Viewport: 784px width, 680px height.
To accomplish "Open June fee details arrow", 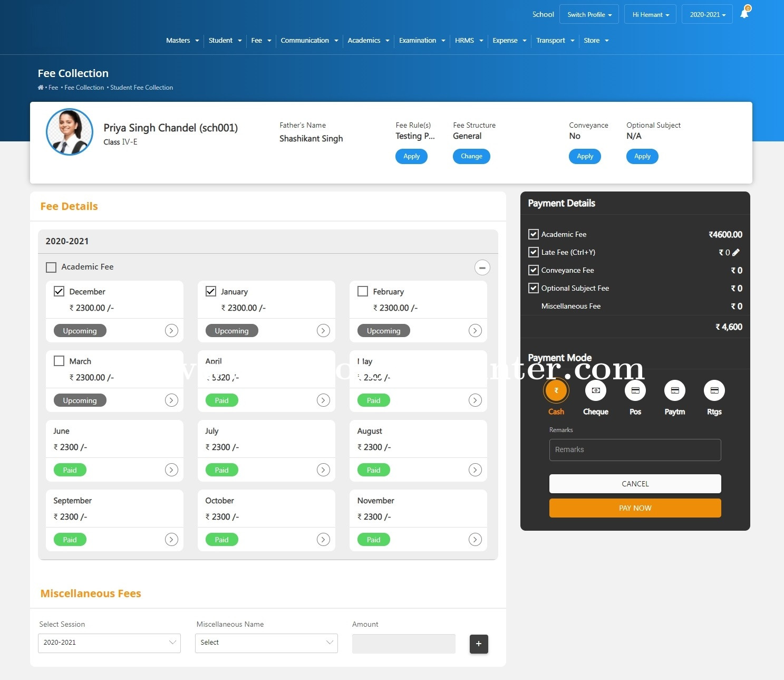I will pyautogui.click(x=171, y=470).
